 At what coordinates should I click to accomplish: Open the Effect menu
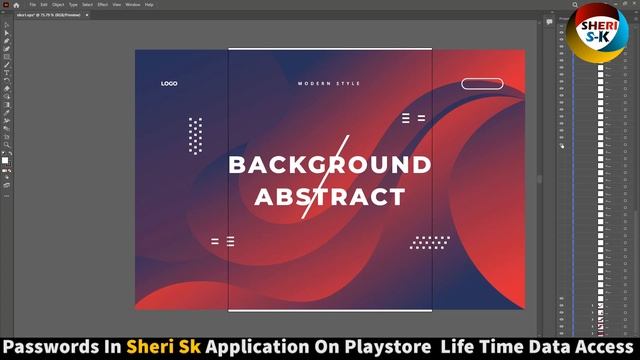(x=102, y=5)
